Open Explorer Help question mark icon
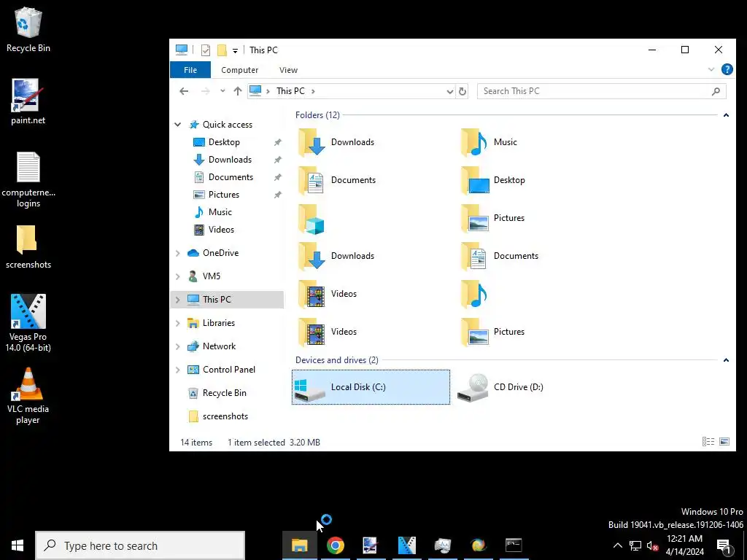The image size is (747, 560). [x=727, y=69]
